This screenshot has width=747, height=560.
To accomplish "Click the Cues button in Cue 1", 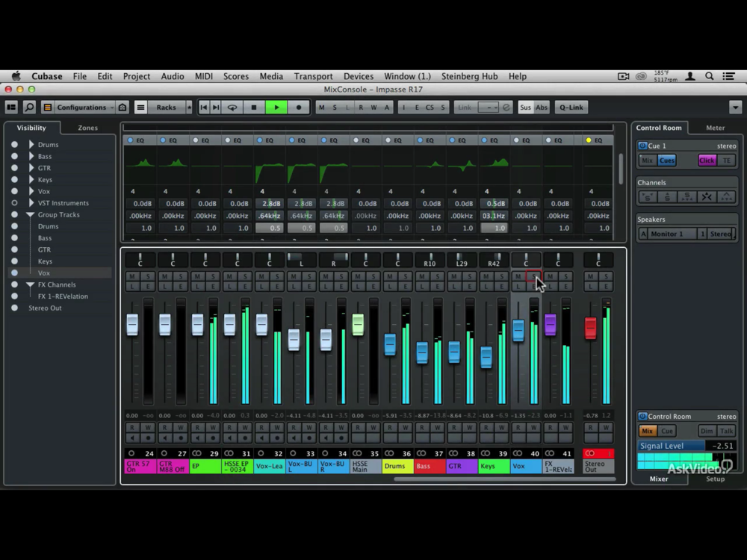I will (666, 161).
